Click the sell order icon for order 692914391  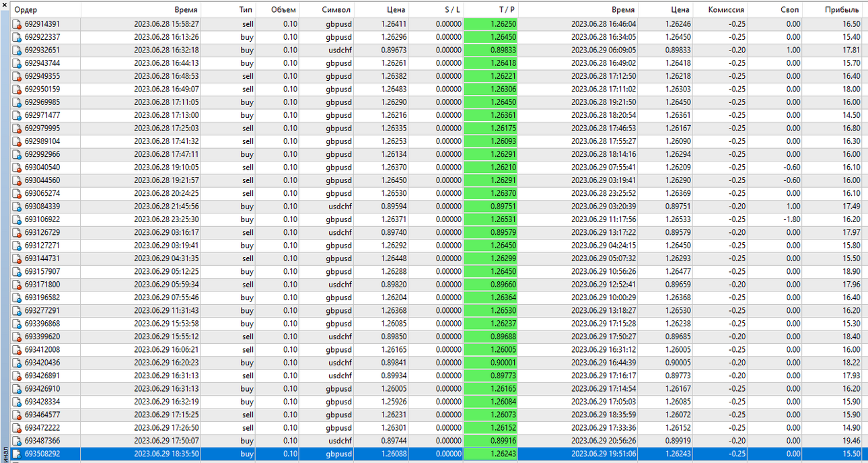[17, 24]
